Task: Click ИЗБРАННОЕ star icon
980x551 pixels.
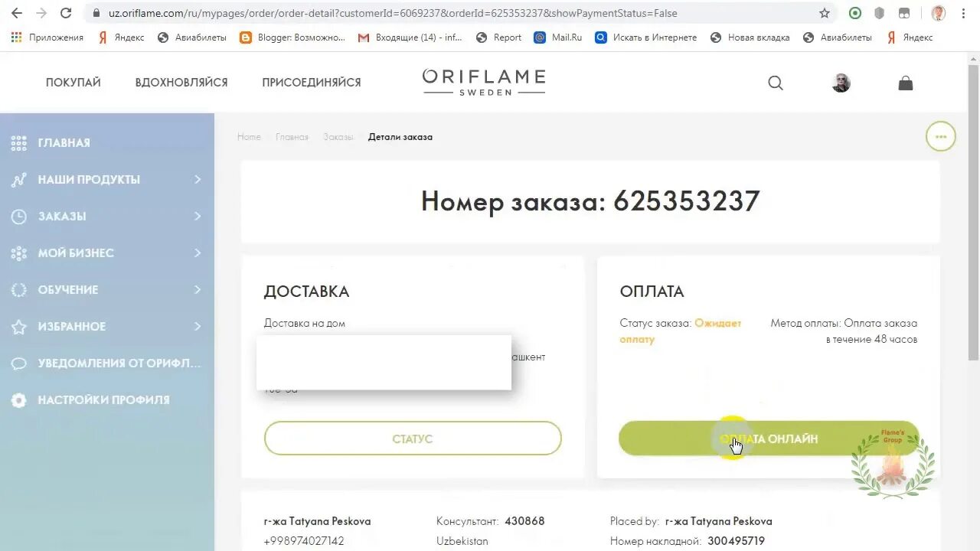Action: pyautogui.click(x=19, y=327)
